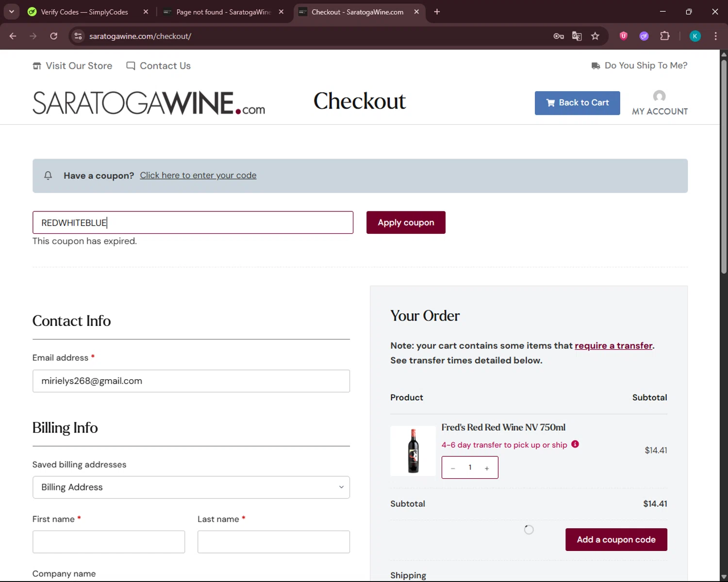728x582 pixels.
Task: Click the SaratogaWine.com logo
Action: (x=149, y=103)
